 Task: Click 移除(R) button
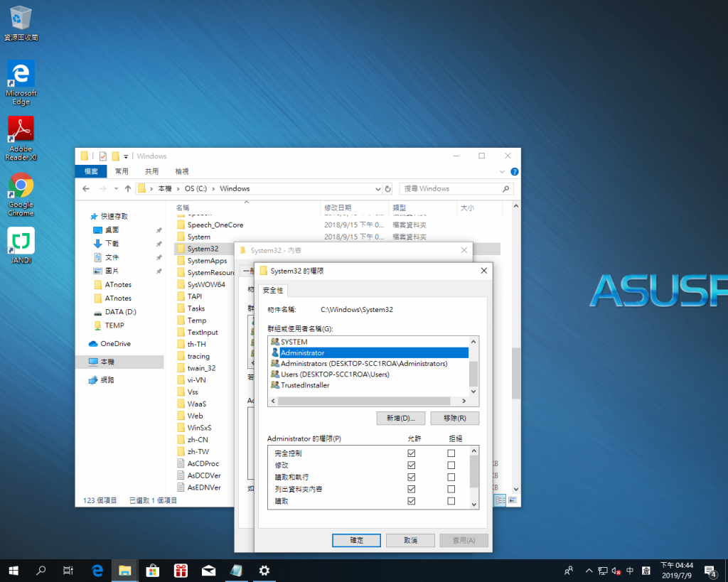[x=455, y=418]
